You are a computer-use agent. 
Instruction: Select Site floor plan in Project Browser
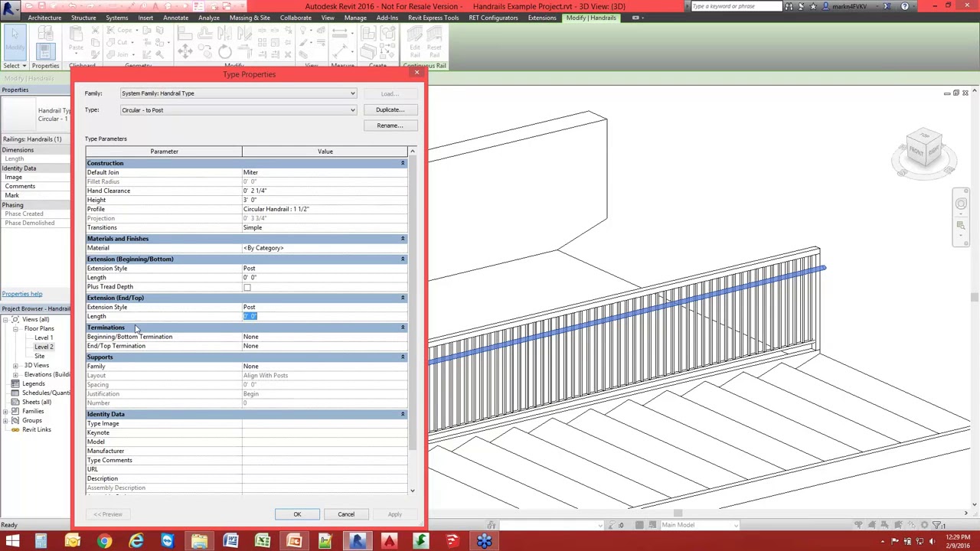tap(39, 356)
